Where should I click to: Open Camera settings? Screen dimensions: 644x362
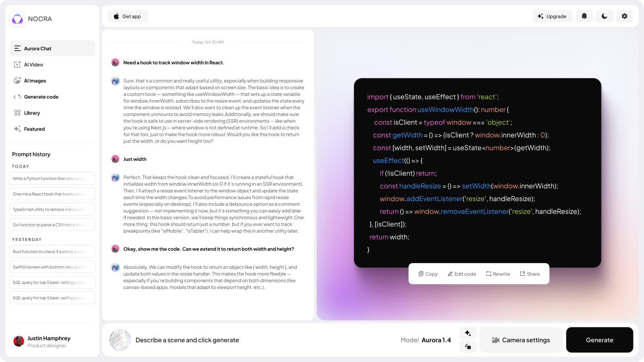click(x=521, y=340)
